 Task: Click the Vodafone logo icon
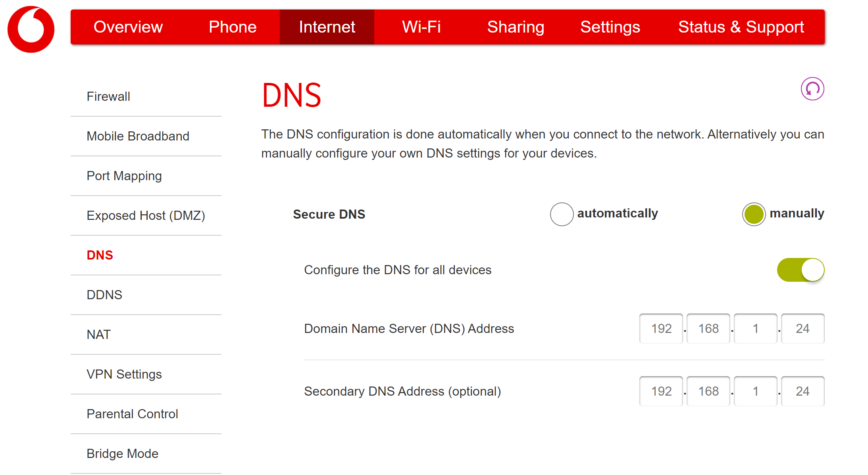[x=31, y=29]
